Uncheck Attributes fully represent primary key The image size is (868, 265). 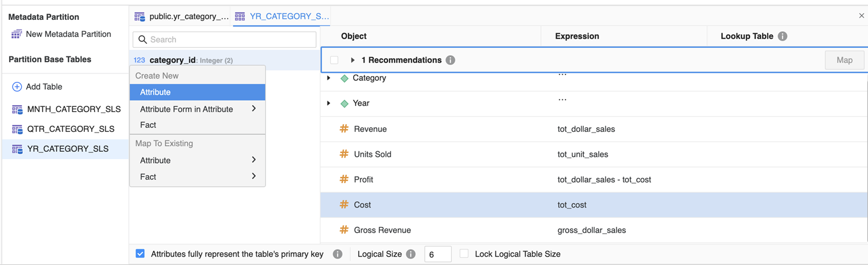(140, 254)
